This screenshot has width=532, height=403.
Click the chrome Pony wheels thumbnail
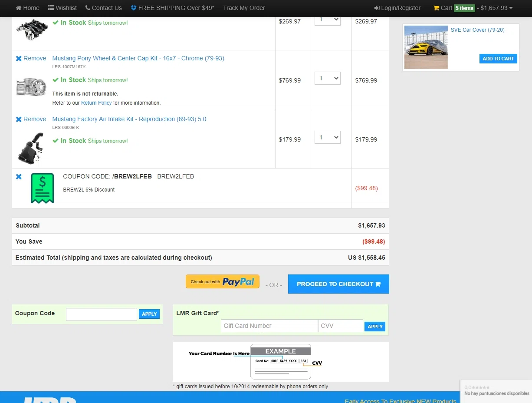click(31, 87)
